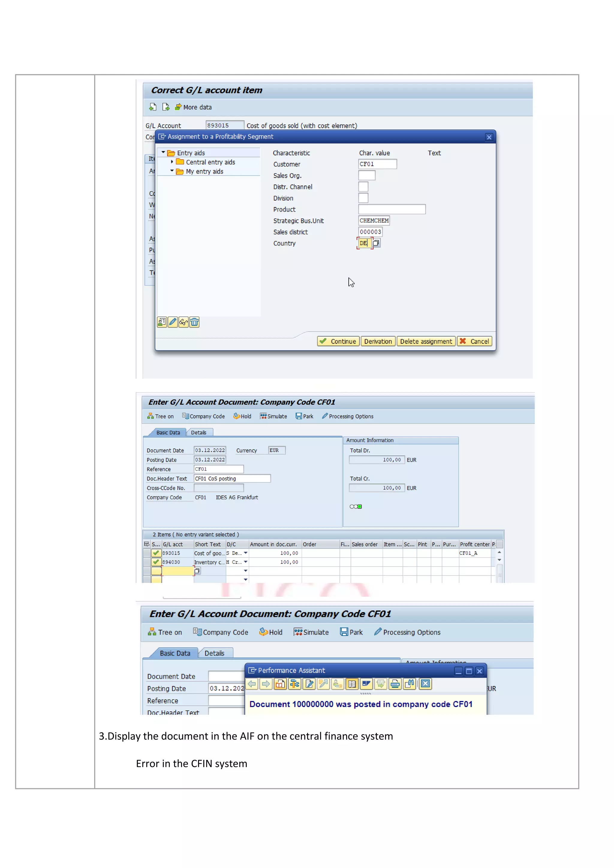
Task: Click the glossary book icon in Performance Assistant
Action: 352,684
